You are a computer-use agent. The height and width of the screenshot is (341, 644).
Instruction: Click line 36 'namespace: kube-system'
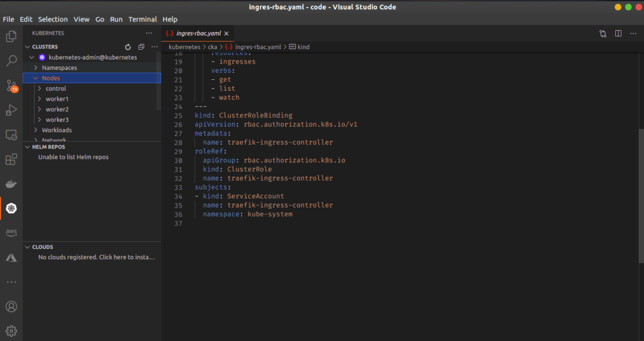coord(248,214)
